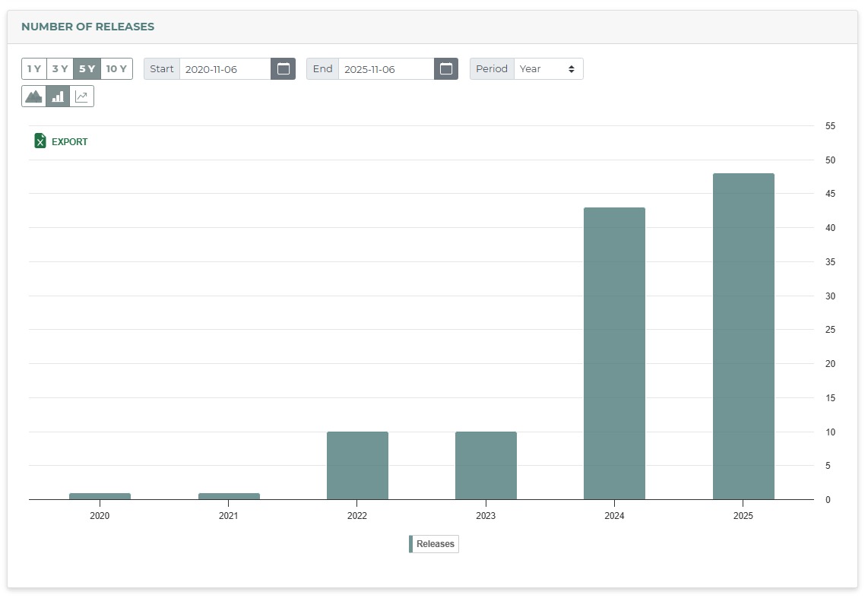
Task: Click the 2024 releases bar
Action: coord(614,353)
